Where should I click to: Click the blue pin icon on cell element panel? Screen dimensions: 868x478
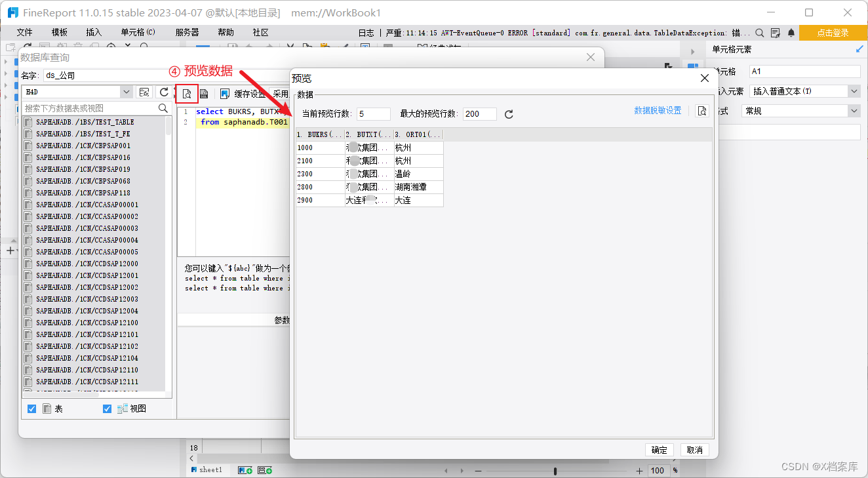click(860, 49)
